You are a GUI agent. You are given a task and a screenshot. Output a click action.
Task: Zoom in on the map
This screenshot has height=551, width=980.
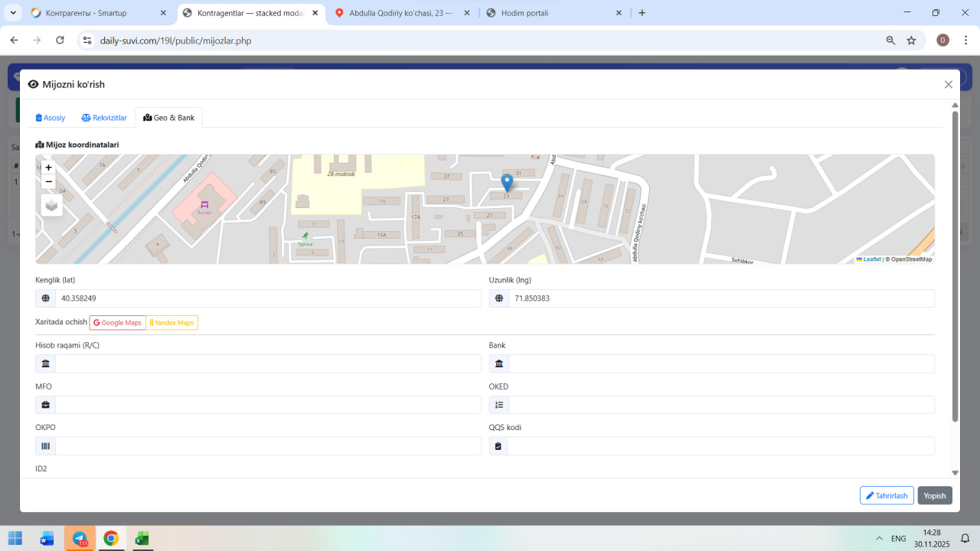(x=49, y=168)
